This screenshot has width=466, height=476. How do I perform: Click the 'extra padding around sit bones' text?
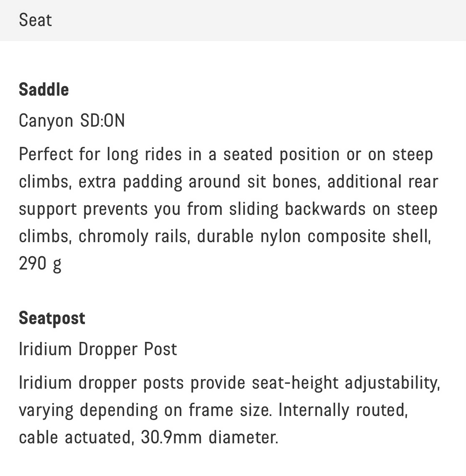pyautogui.click(x=199, y=182)
